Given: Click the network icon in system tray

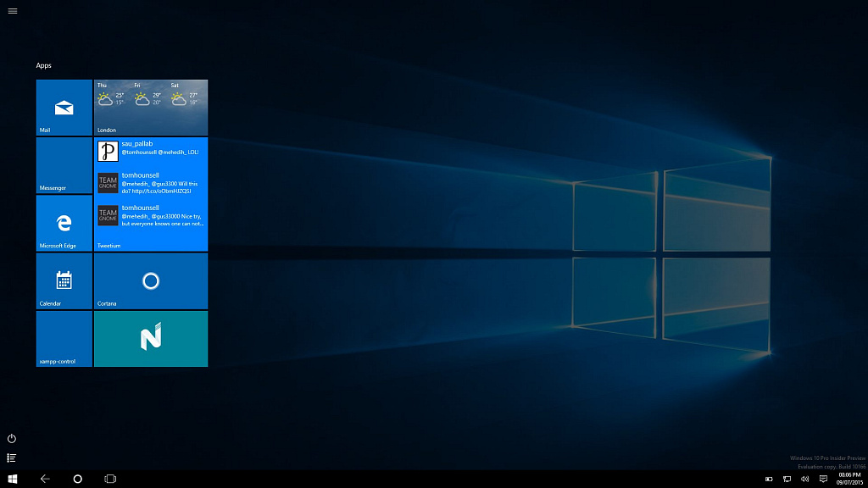Looking at the screenshot, I should pyautogui.click(x=787, y=480).
